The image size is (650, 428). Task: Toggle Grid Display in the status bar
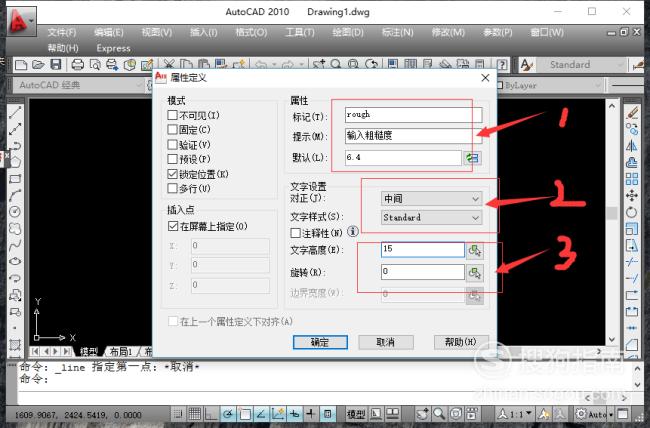pos(194,413)
